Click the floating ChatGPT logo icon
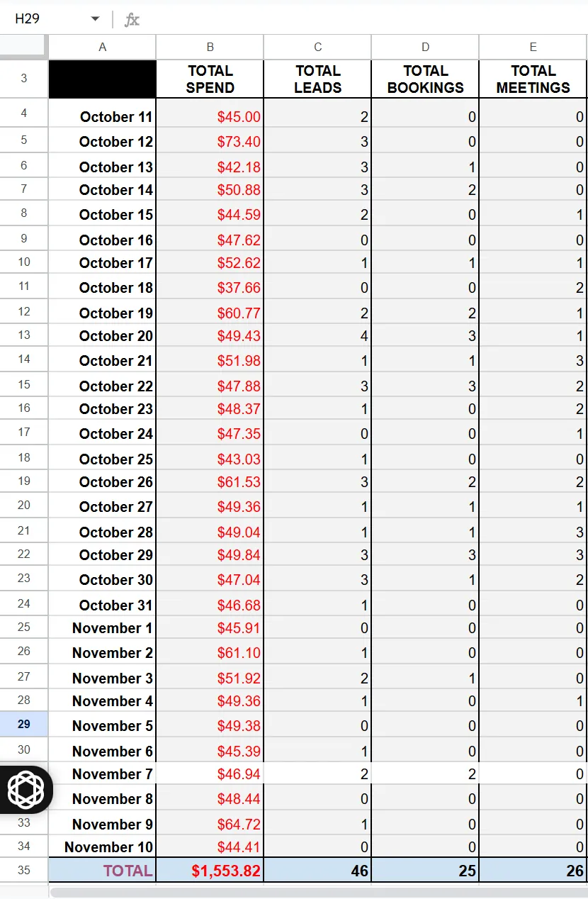Screen dimensions: 588x899 (26, 789)
